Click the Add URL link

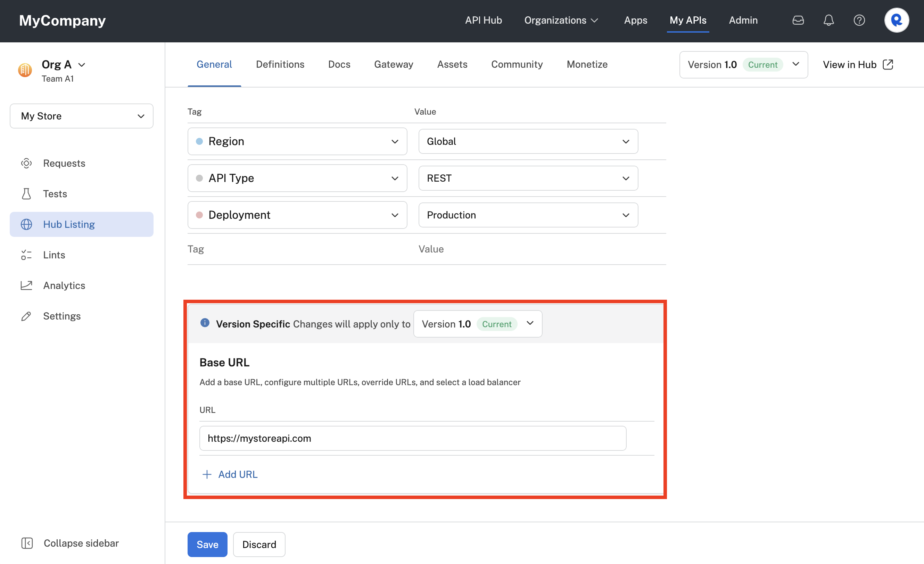[x=238, y=474]
